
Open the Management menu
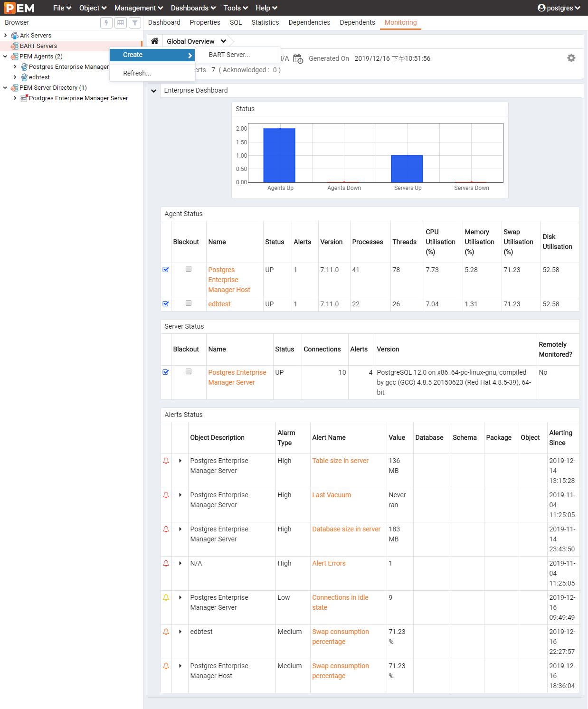click(x=139, y=8)
